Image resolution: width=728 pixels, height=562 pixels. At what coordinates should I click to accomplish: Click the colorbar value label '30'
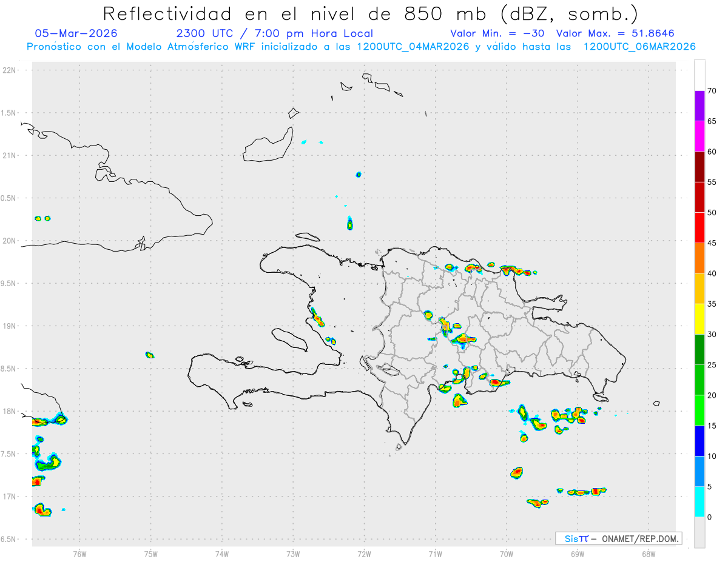click(x=712, y=335)
